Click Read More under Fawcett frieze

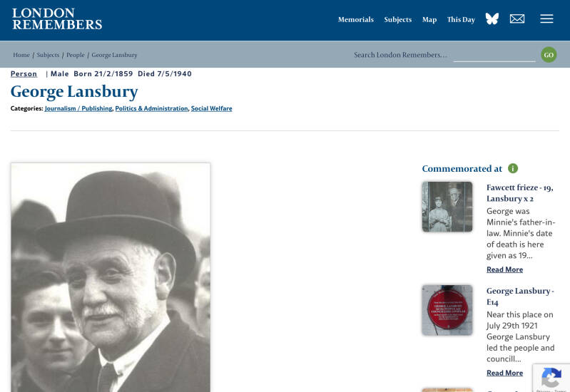tap(504, 269)
